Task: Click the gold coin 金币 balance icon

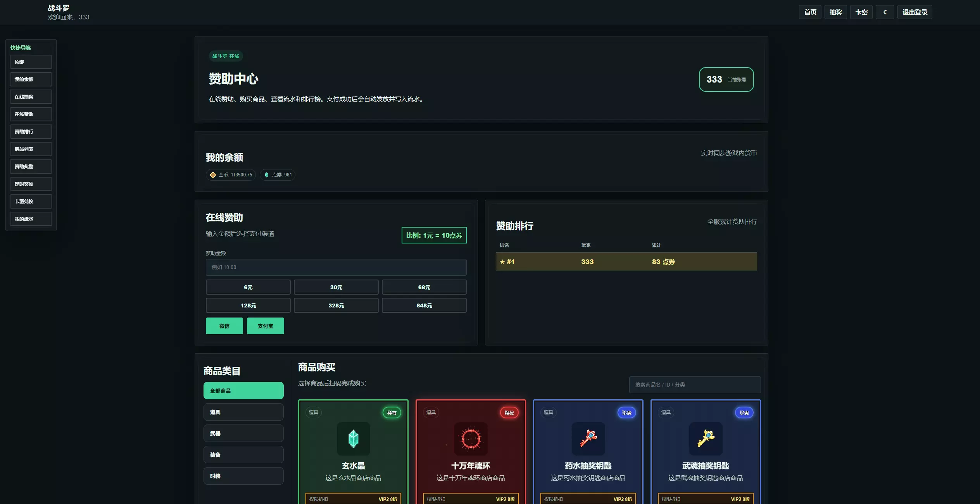Action: [213, 175]
